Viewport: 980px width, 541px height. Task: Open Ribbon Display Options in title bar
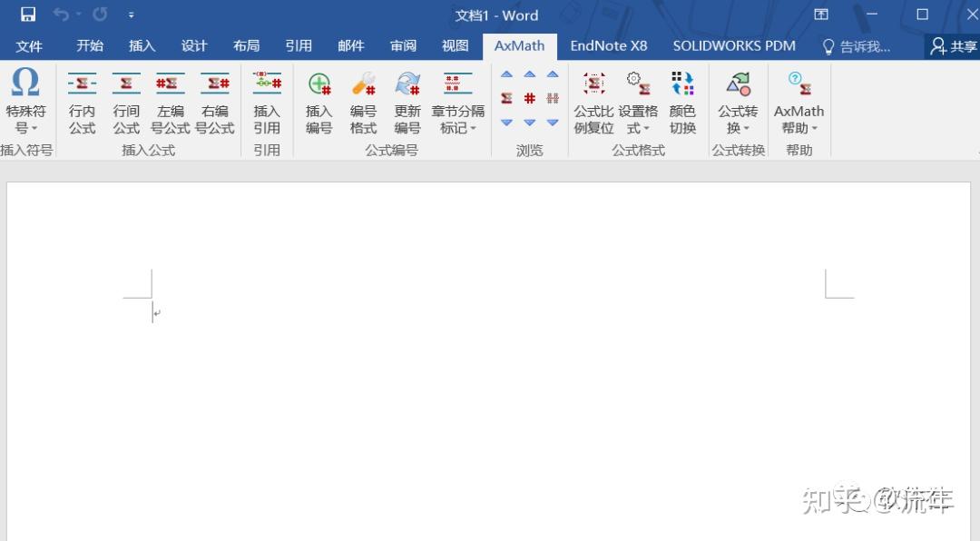click(x=821, y=15)
